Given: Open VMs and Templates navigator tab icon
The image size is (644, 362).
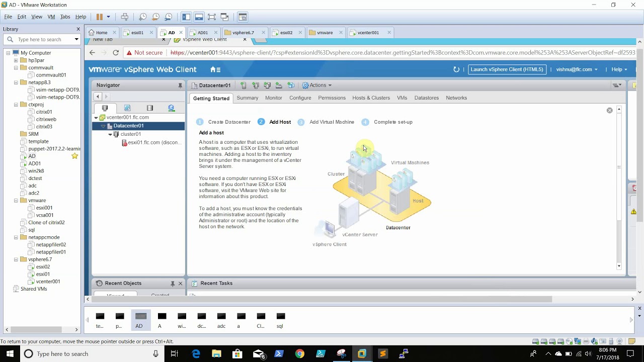Looking at the screenshot, I should 127,108.
